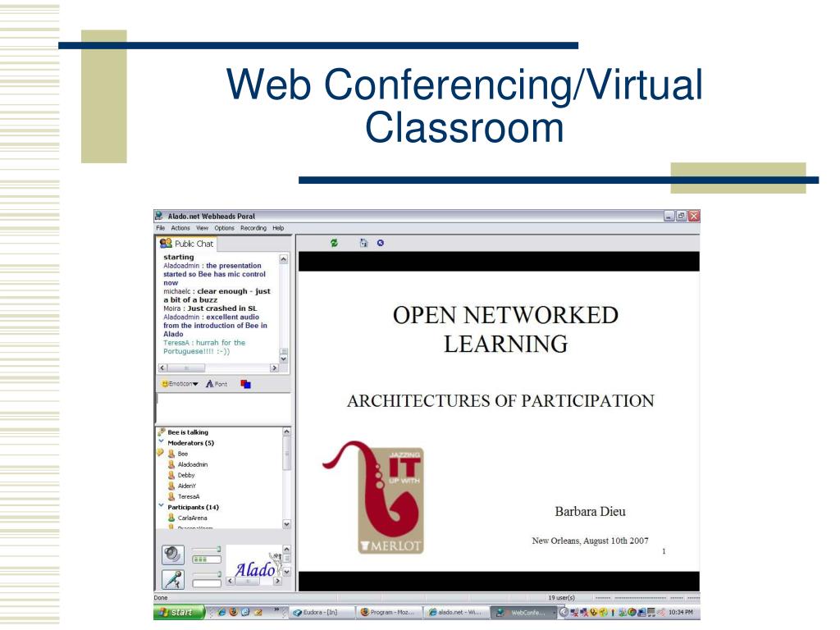Image resolution: width=840 pixels, height=630 pixels.
Task: Adjust the speaker volume slider
Action: click(x=206, y=549)
